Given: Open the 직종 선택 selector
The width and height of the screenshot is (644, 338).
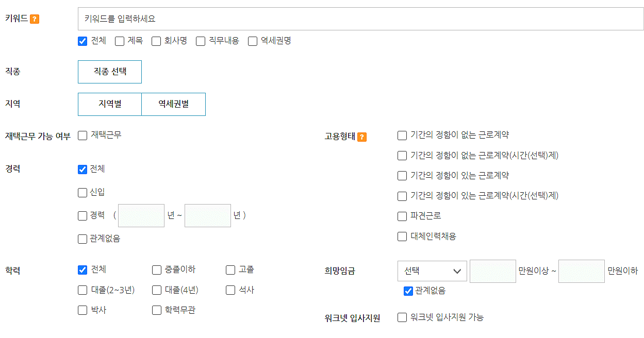Looking at the screenshot, I should click(109, 72).
